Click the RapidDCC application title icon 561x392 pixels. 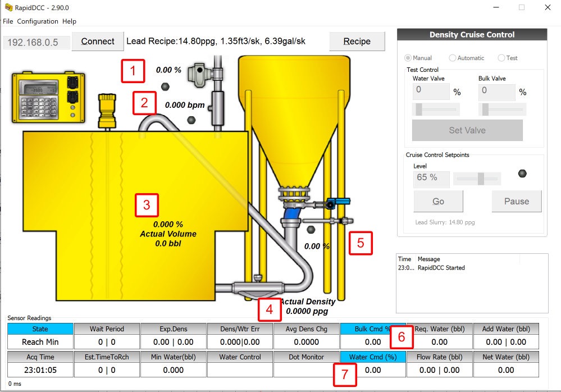pyautogui.click(x=8, y=7)
